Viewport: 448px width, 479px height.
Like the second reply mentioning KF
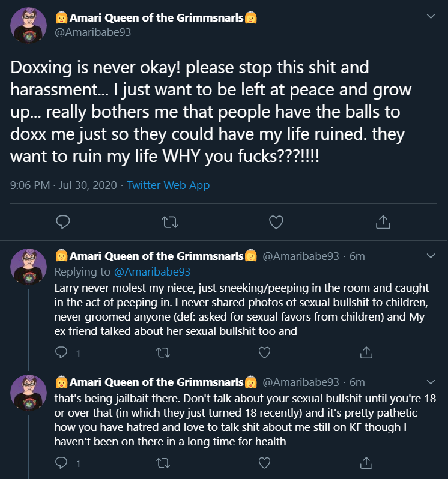265,463
